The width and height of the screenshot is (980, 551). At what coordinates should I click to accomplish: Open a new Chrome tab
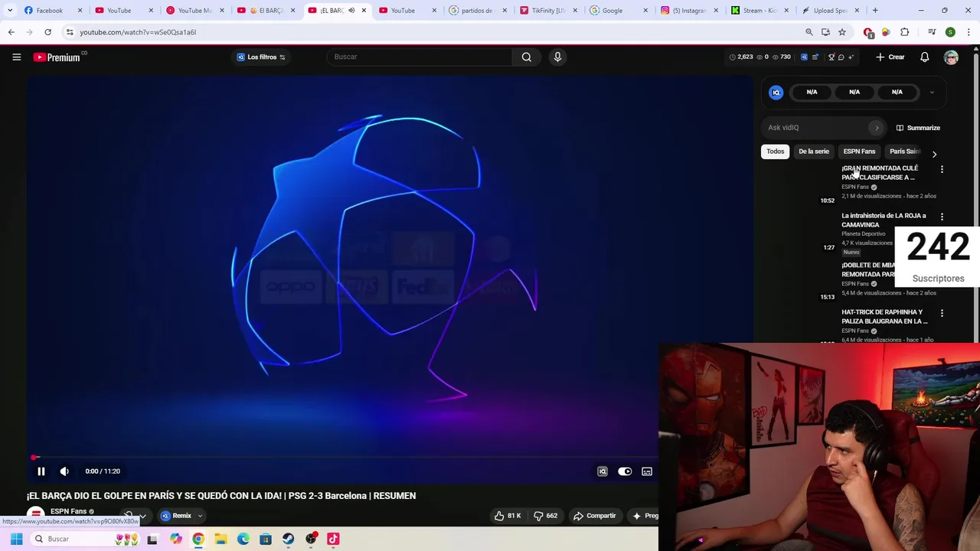pos(875,11)
